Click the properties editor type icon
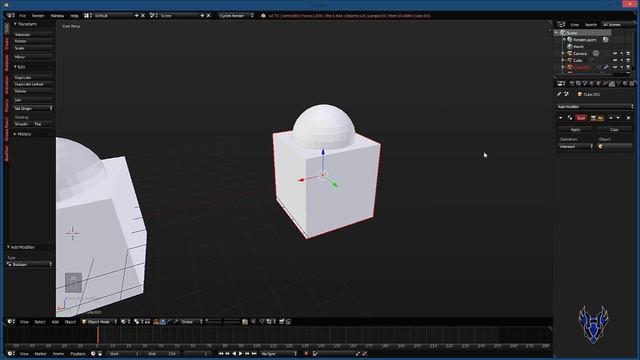The height and width of the screenshot is (360, 640). point(561,84)
